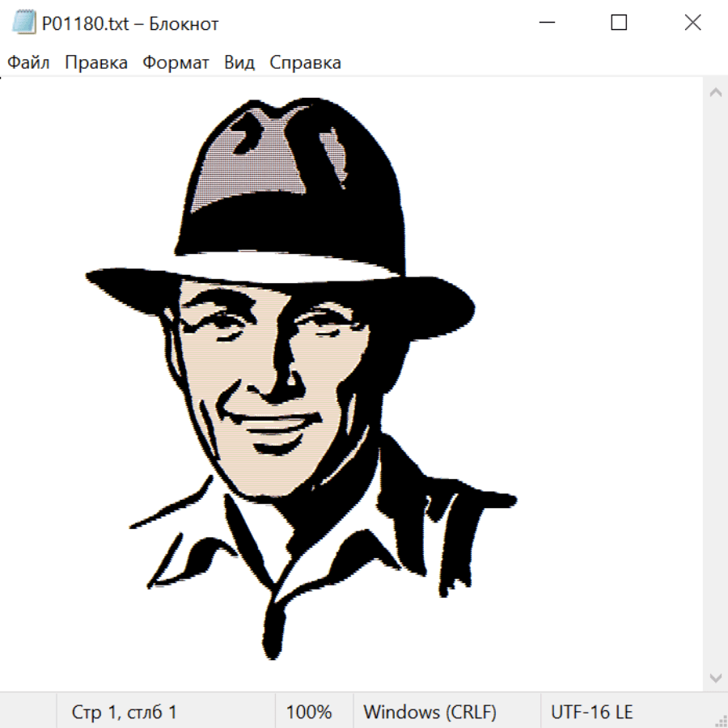The width and height of the screenshot is (728, 728).
Task: Click the UTF-16 LE encoding indicator
Action: pyautogui.click(x=591, y=712)
